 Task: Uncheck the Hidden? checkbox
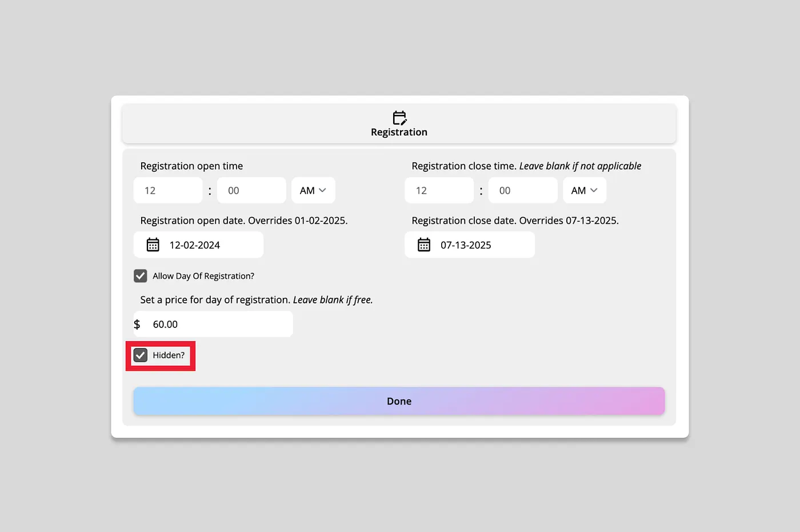click(x=141, y=355)
